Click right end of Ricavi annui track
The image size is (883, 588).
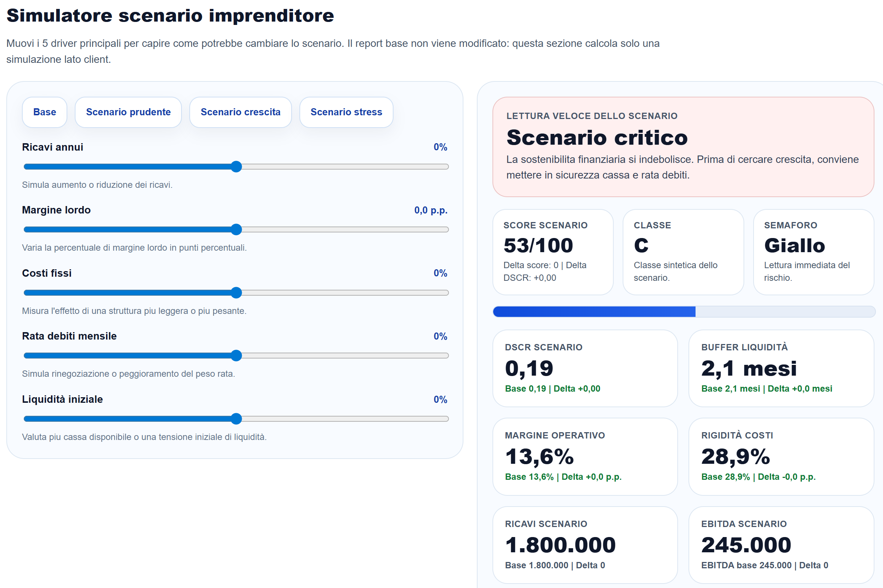click(x=446, y=167)
